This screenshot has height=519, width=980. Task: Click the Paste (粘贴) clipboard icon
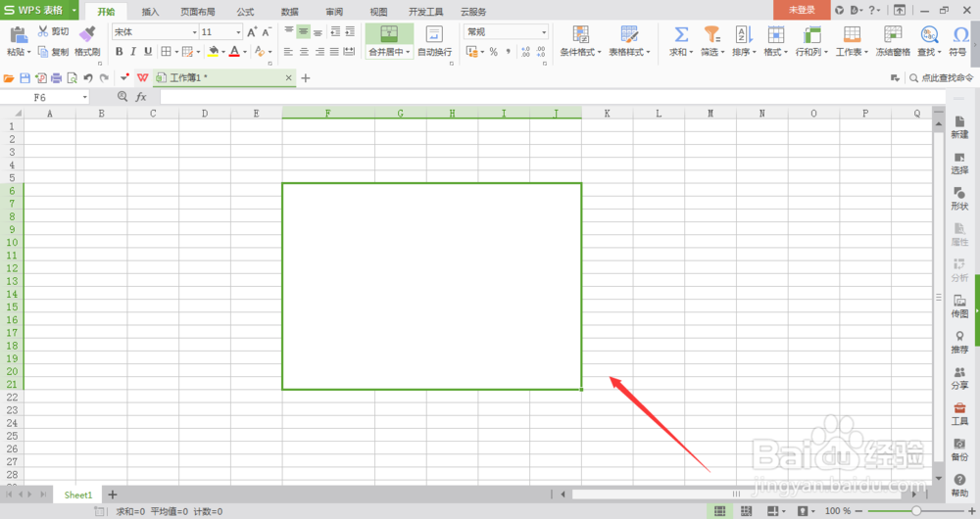click(18, 35)
